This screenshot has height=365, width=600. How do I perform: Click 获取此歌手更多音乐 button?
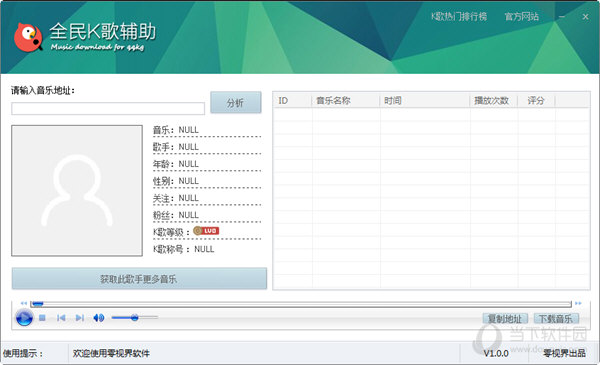[139, 279]
